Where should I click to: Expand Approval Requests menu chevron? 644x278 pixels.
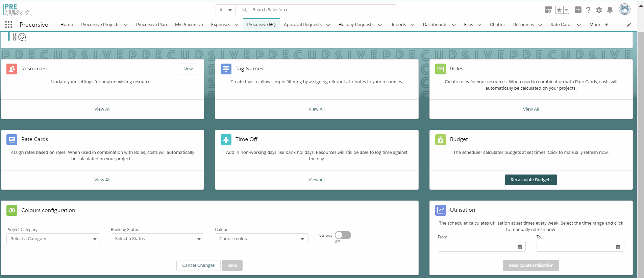[328, 25]
